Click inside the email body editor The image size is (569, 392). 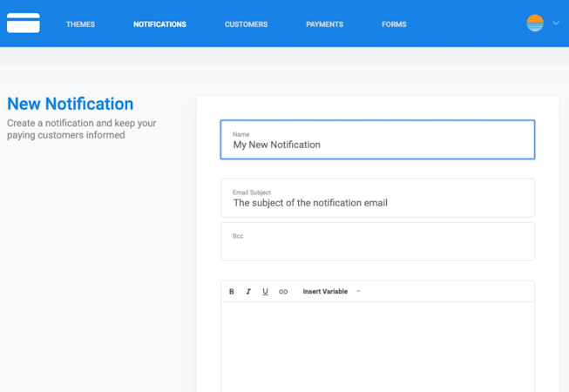377,347
